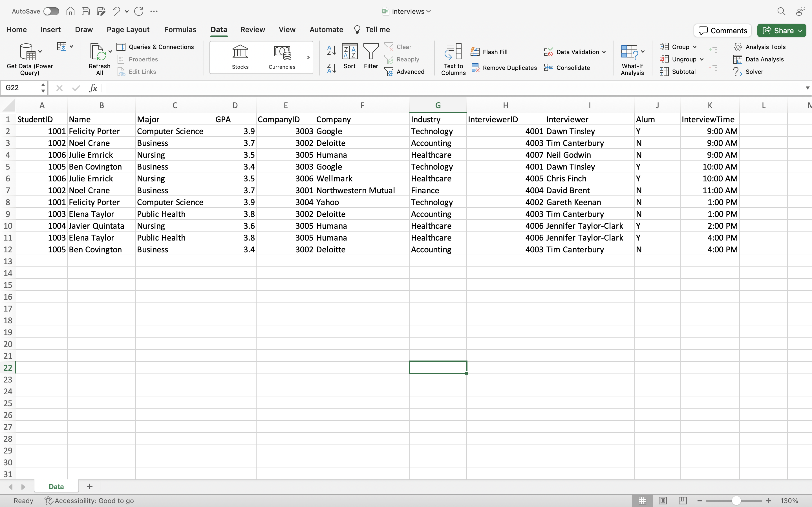Cancel cell entry with the X mark
Viewport: 812px width, 507px height.
click(59, 88)
